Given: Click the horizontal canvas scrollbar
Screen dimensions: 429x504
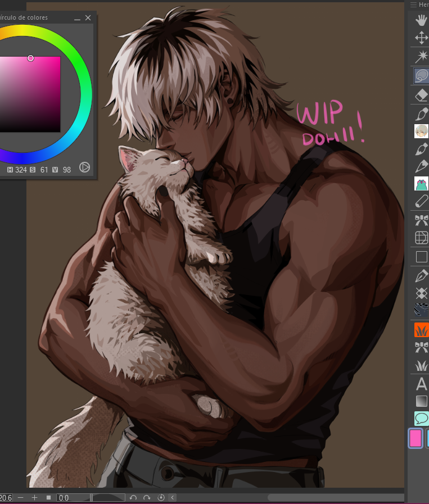Looking at the screenshot, I should [x=336, y=498].
